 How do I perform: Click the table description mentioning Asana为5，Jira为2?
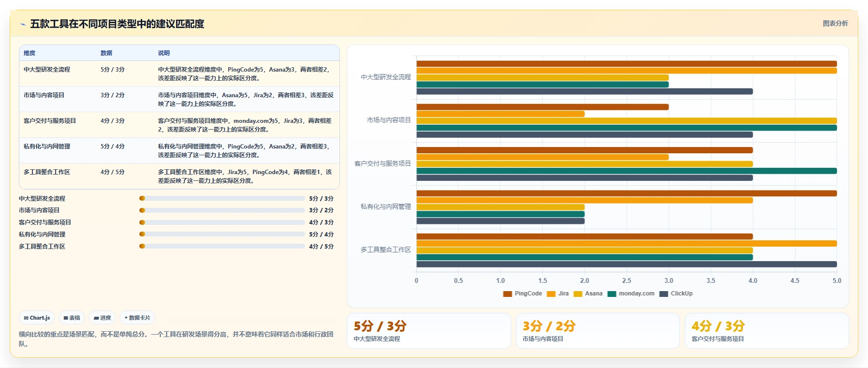[246, 99]
